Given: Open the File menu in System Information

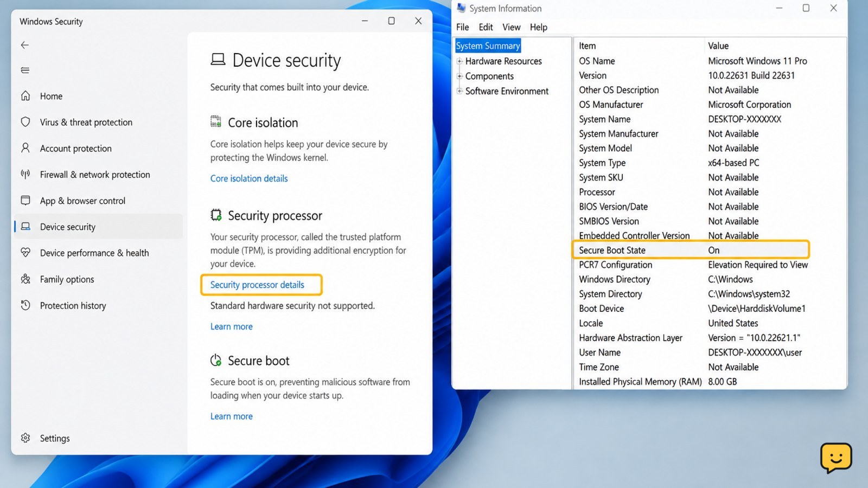Looking at the screenshot, I should [x=462, y=27].
